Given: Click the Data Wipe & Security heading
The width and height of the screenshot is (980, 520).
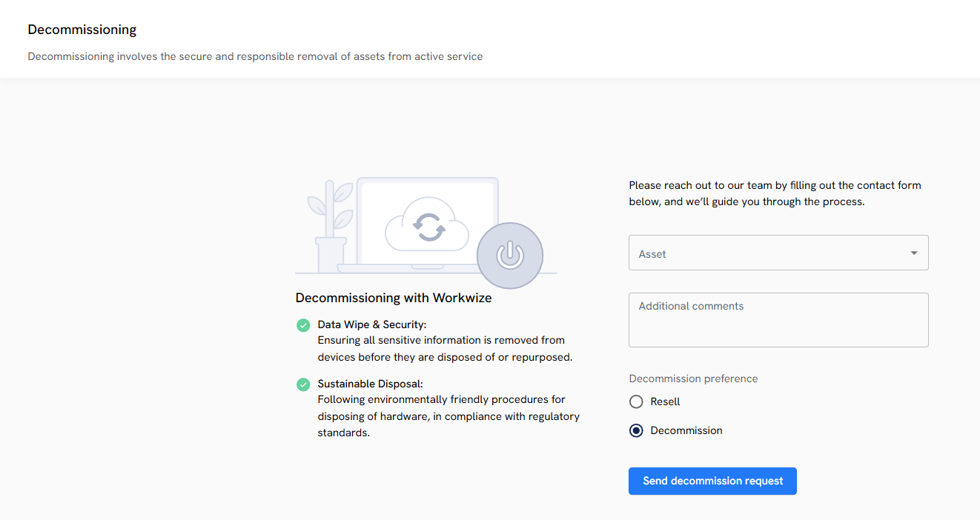Looking at the screenshot, I should [372, 324].
